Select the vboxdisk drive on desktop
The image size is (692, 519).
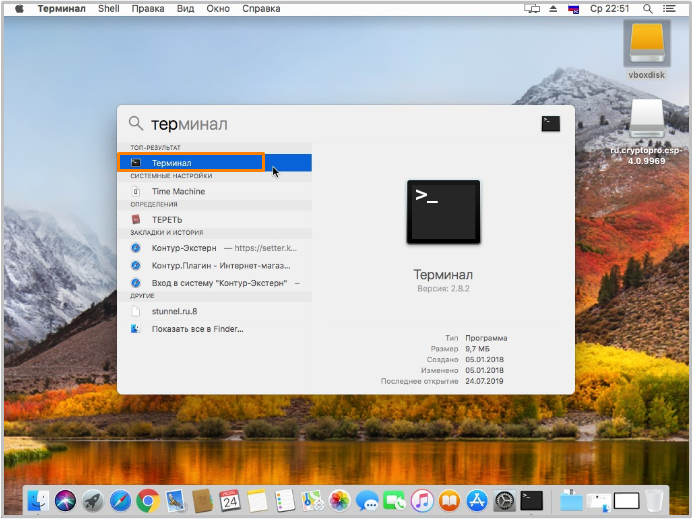pyautogui.click(x=647, y=51)
